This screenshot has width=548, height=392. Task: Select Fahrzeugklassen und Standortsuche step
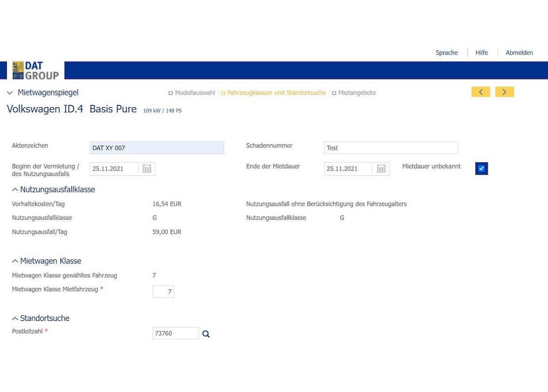coord(274,93)
